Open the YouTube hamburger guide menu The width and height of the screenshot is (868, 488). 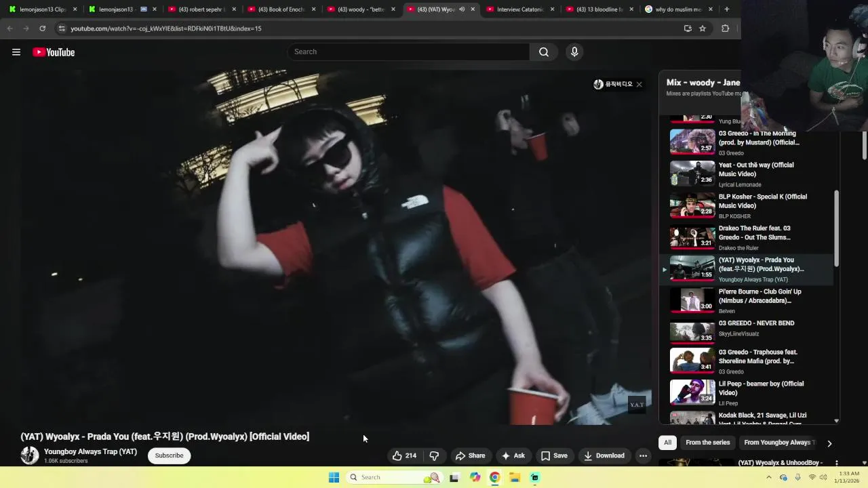[x=16, y=52]
